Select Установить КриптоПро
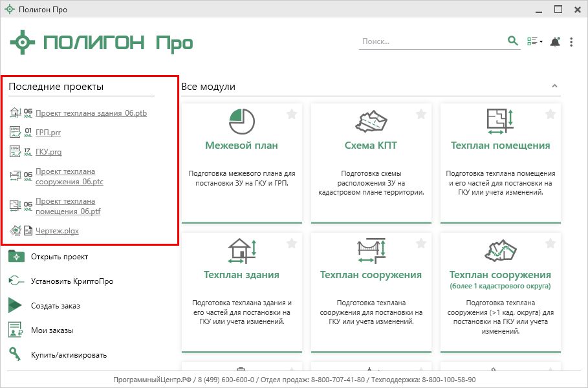This screenshot has width=588, height=388. [67, 281]
